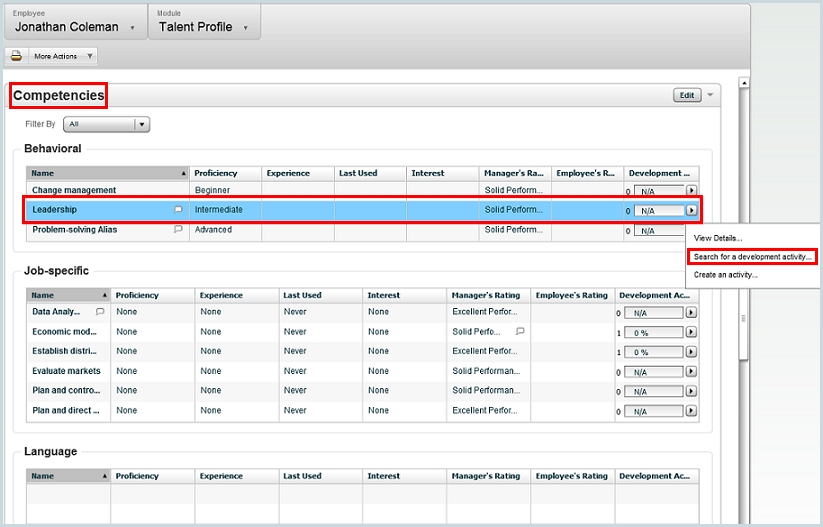This screenshot has height=527, width=823.
Task: Click the arrow button in the Data Analy... row
Action: coord(691,313)
